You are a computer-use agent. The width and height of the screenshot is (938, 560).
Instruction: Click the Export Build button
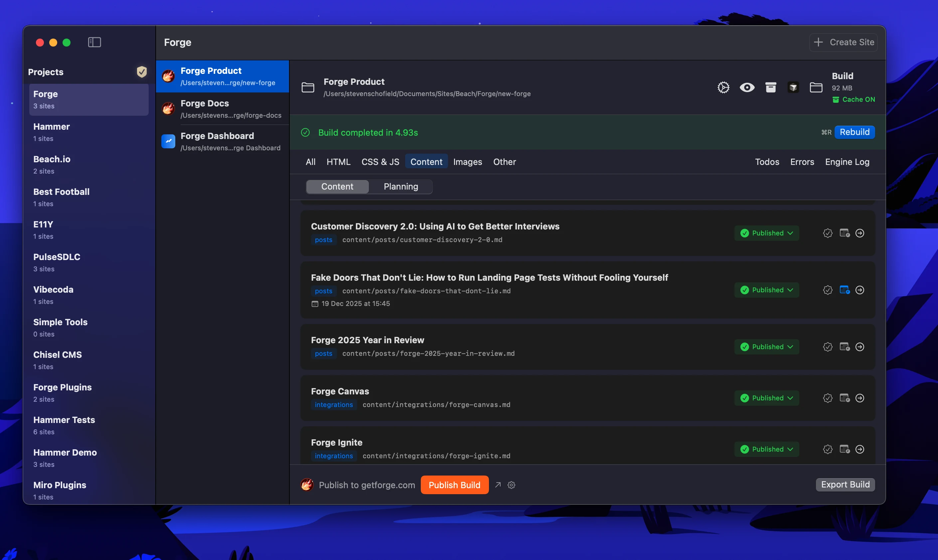tap(845, 485)
